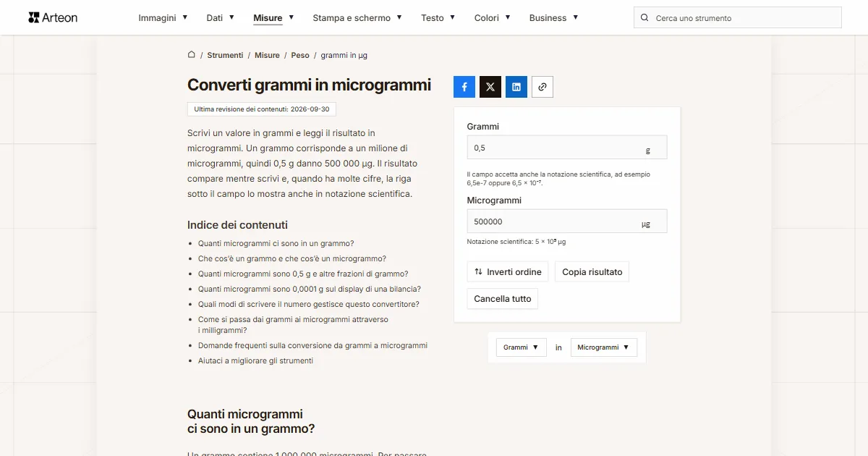Share the page on X

pos(490,87)
